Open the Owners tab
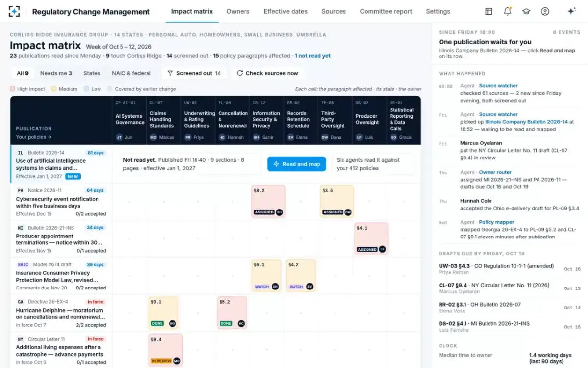588x368 pixels. tap(238, 11)
